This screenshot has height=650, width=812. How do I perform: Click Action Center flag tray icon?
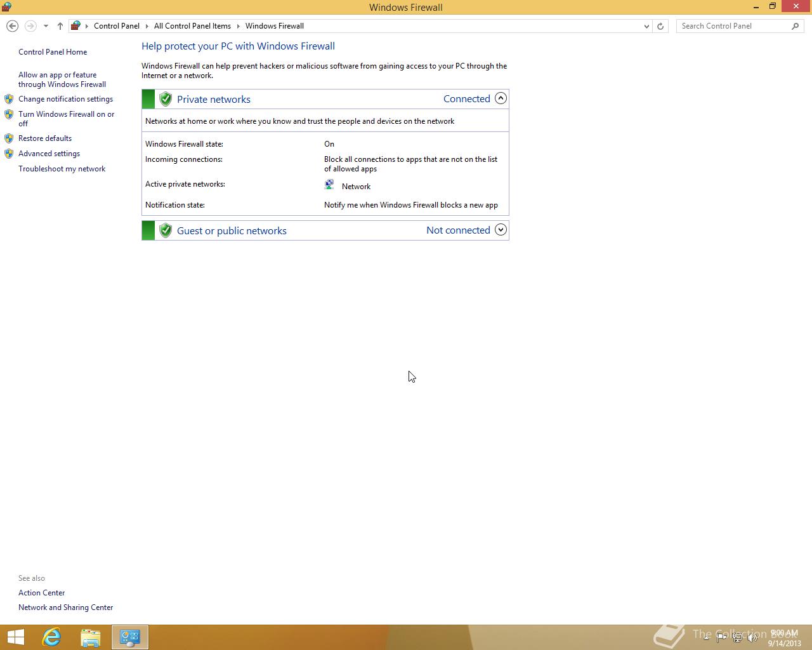[x=721, y=637]
